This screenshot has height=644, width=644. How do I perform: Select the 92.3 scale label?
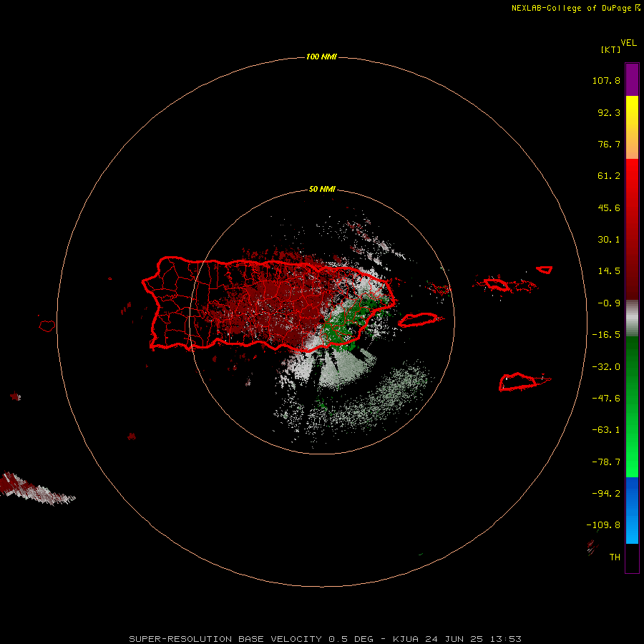pyautogui.click(x=609, y=112)
